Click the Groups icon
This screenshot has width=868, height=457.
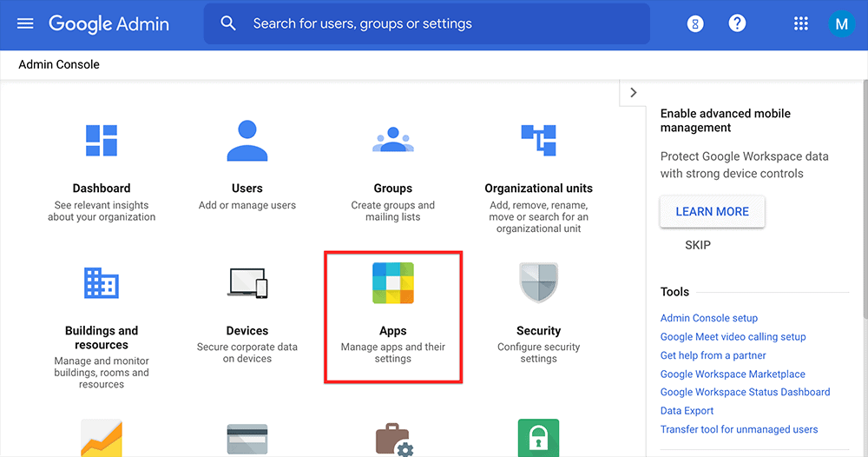[392, 141]
